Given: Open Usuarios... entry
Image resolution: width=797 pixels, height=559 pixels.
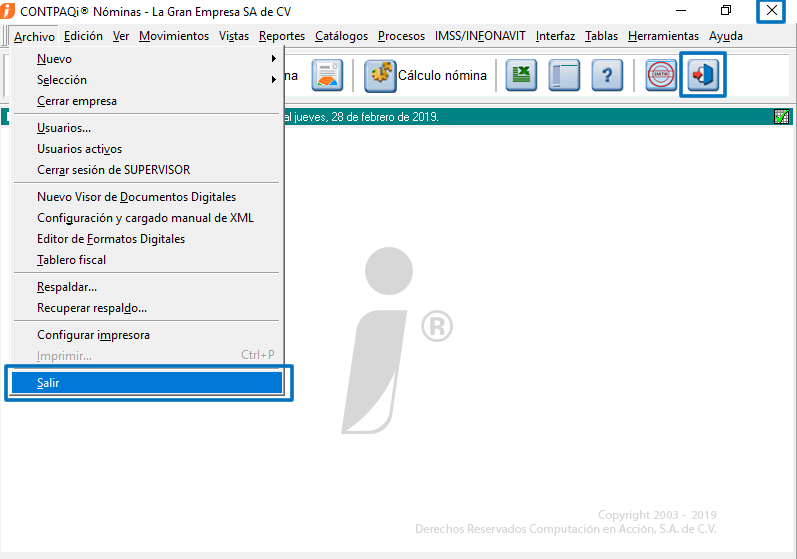Looking at the screenshot, I should click(x=147, y=128).
